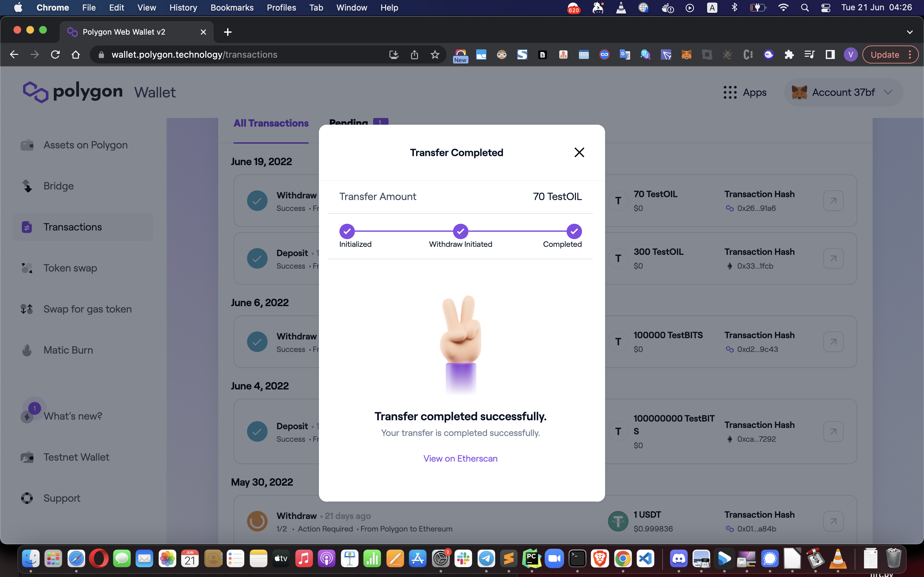Open the History menu in menu bar
924x577 pixels.
click(x=183, y=8)
